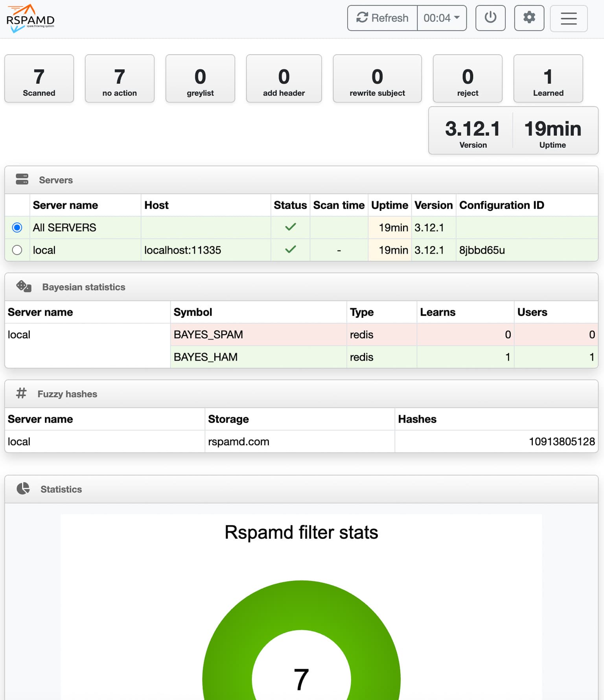
Task: Click the Statistics panel header
Action: (x=301, y=489)
